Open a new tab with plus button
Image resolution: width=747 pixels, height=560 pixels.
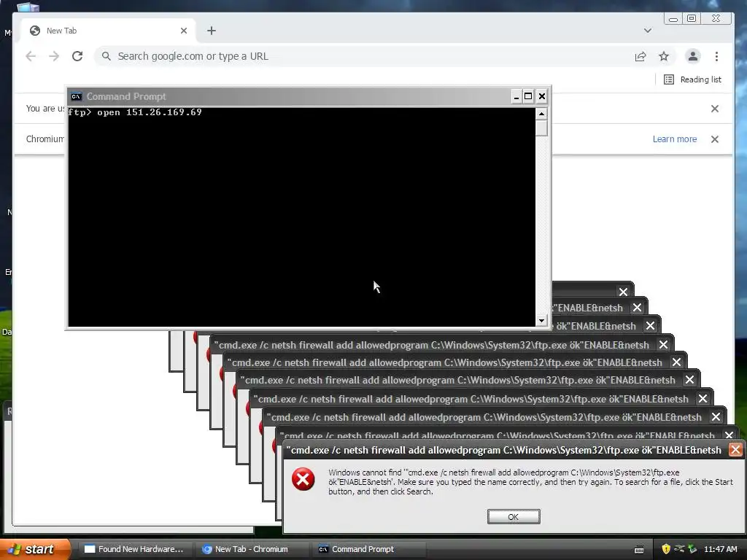click(x=212, y=31)
